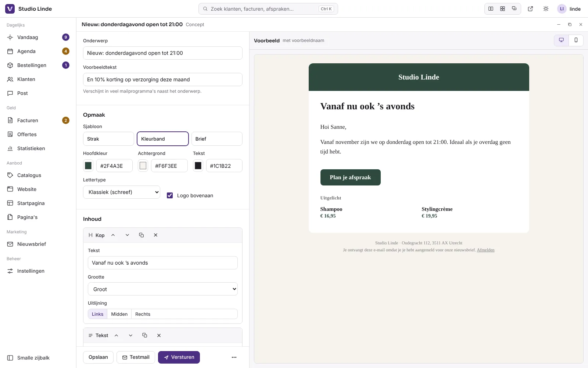The image size is (588, 368).
Task: Move the Tekst block down
Action: (130, 336)
